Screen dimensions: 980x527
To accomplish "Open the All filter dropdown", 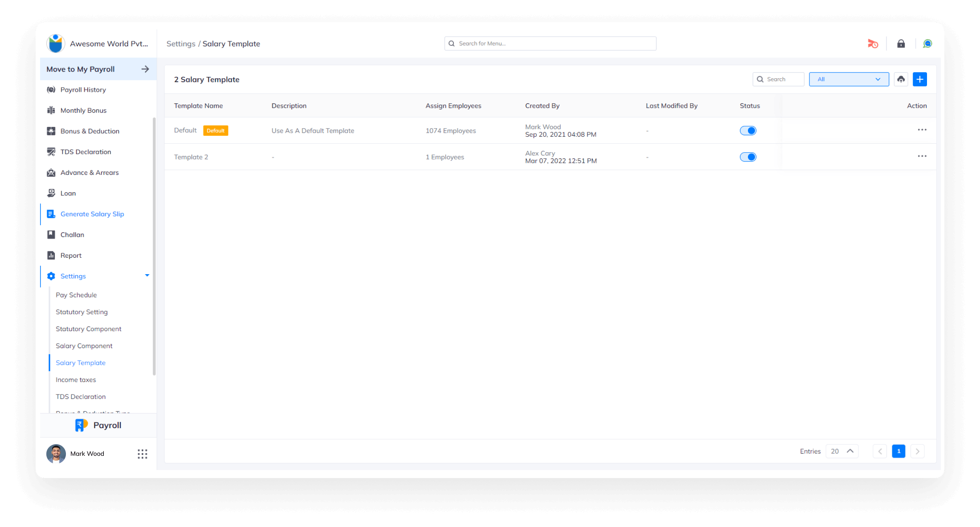I will pyautogui.click(x=849, y=79).
